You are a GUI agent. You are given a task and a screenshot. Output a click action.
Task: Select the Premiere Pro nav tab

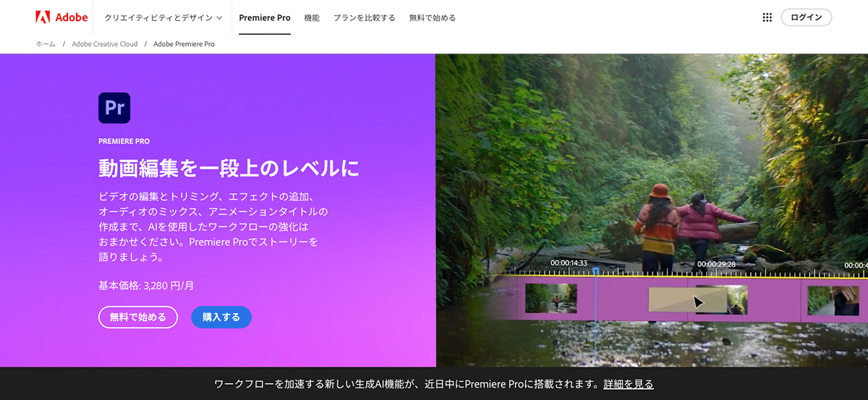(x=264, y=17)
